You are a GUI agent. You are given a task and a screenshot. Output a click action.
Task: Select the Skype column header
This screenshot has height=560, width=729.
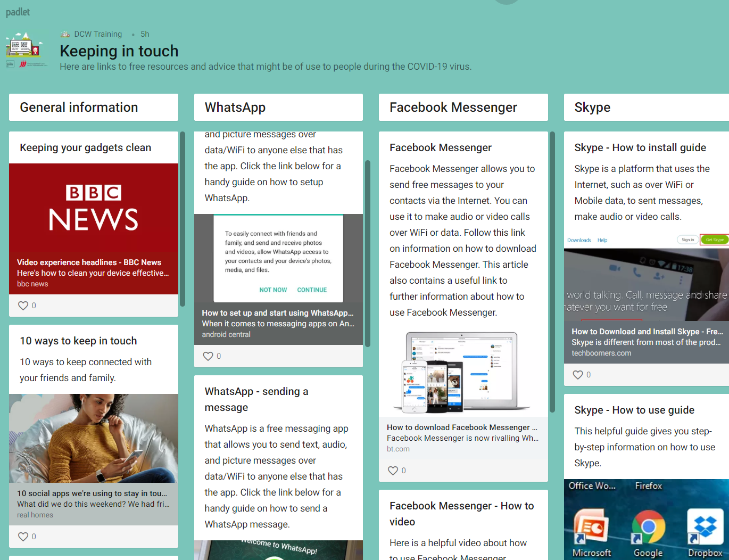point(647,108)
